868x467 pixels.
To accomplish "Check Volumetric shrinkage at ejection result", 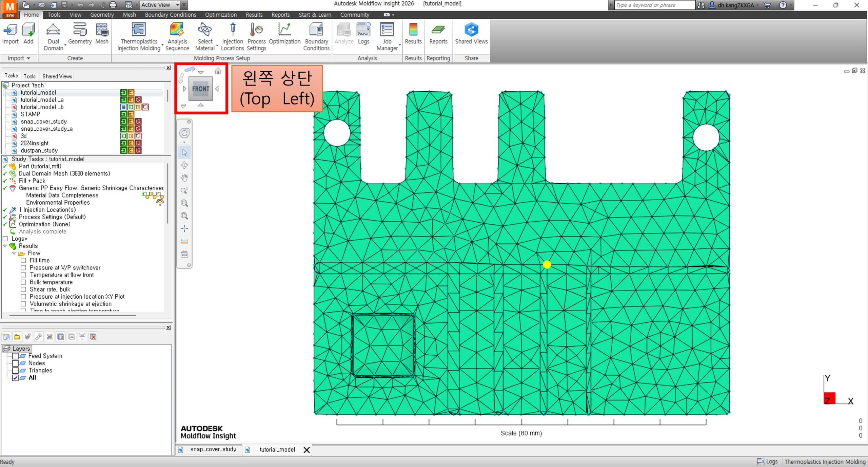I will 23,304.
